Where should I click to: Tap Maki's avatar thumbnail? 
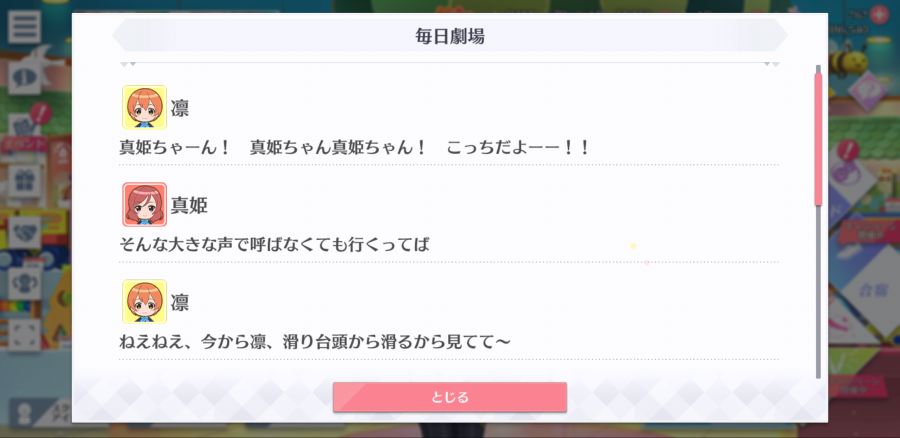(144, 204)
